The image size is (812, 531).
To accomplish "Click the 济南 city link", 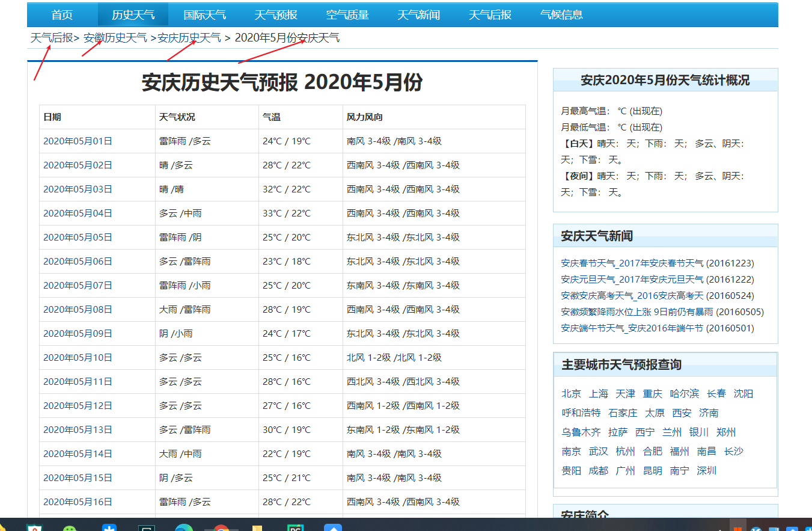I will coord(709,413).
